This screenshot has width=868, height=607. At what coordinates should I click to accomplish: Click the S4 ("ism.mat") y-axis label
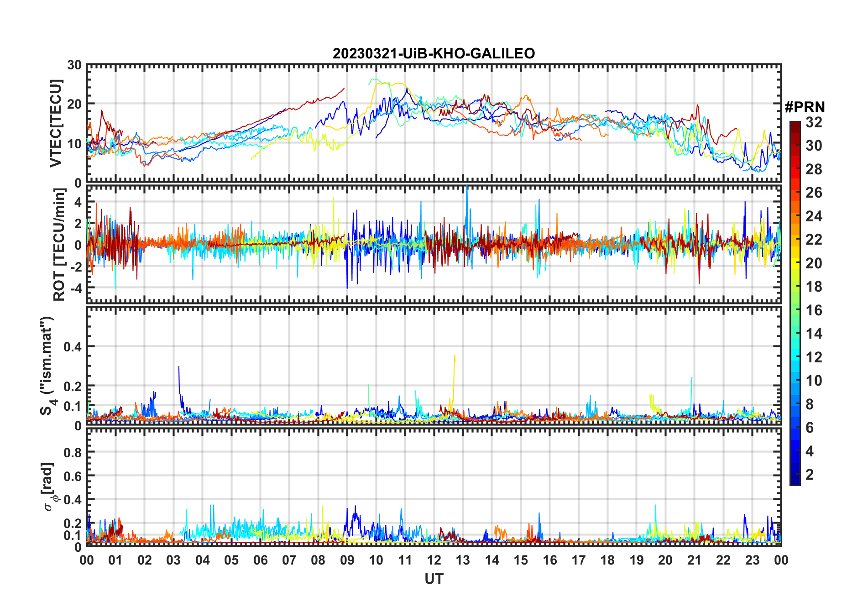pyautogui.click(x=48, y=366)
